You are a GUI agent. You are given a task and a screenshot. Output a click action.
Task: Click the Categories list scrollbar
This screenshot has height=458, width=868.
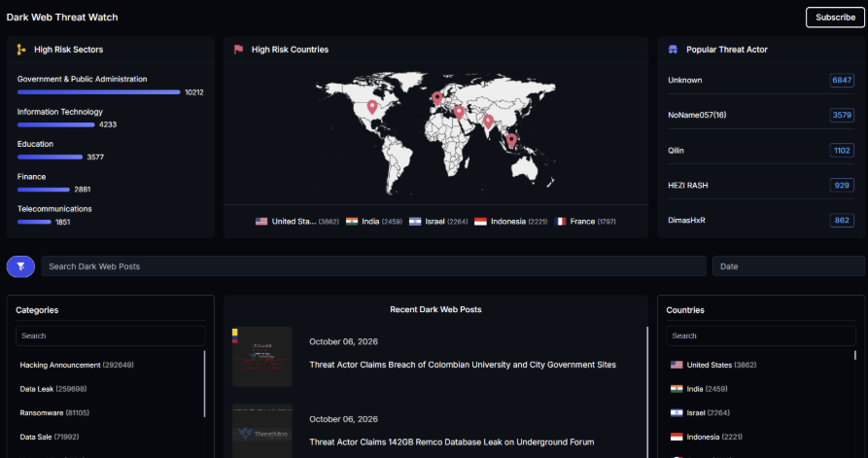[205, 383]
